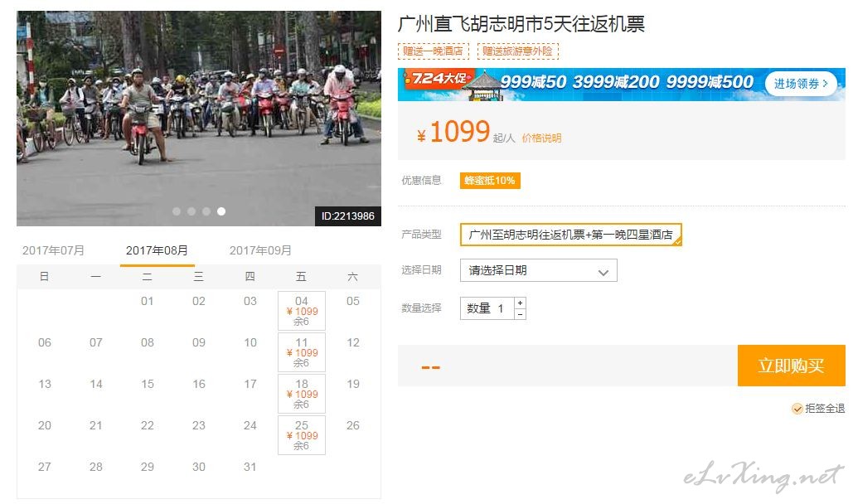This screenshot has width=853, height=504.
Task: Pick August 25 priced ¥1099
Action: click(302, 435)
